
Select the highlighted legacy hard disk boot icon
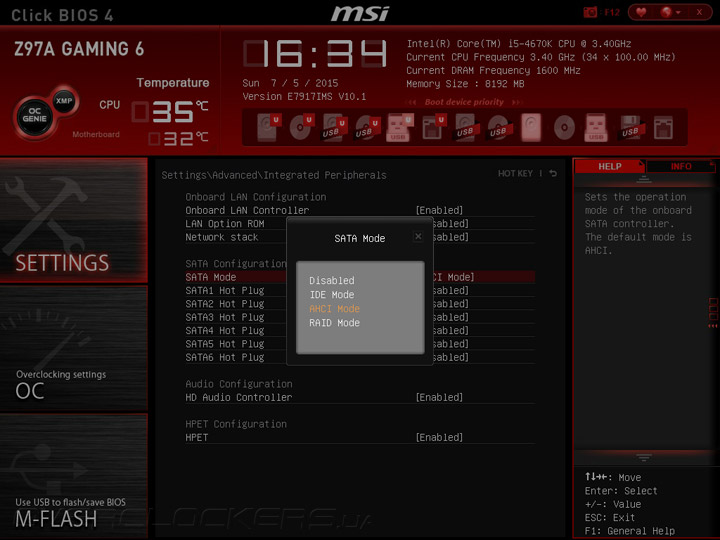531,127
